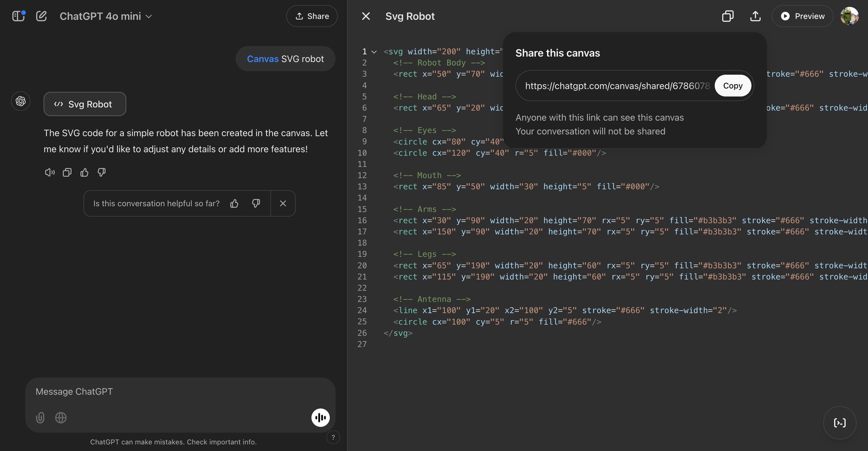Start a new chat with compose icon
The width and height of the screenshot is (868, 451).
(x=41, y=16)
